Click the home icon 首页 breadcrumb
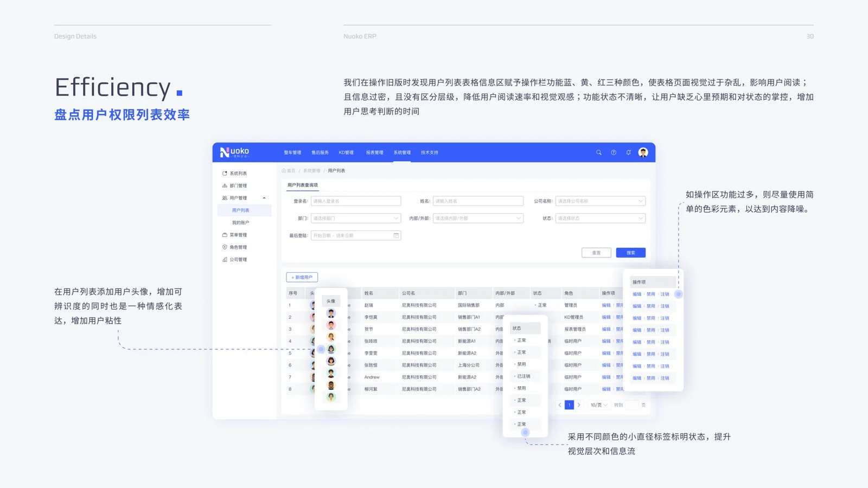Viewport: 868px width, 488px height. (289, 171)
